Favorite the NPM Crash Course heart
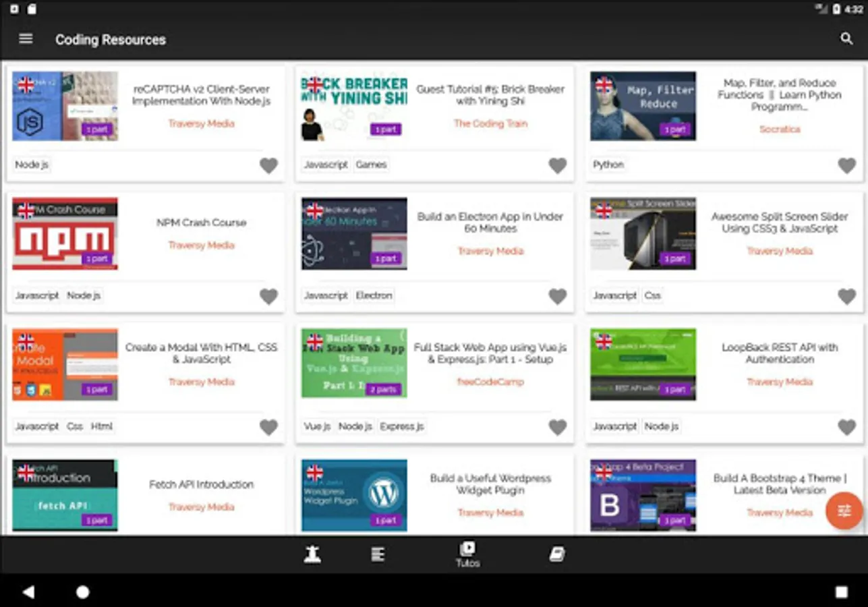The width and height of the screenshot is (868, 607). click(x=268, y=296)
